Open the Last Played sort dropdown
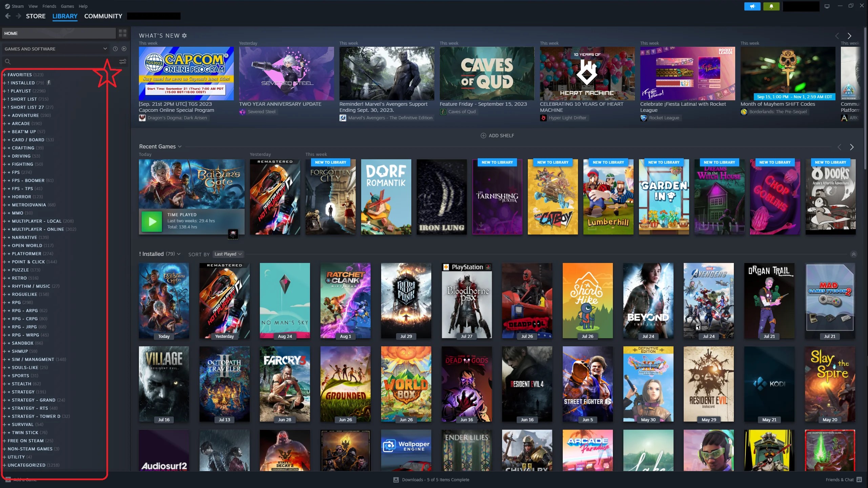 click(x=228, y=254)
